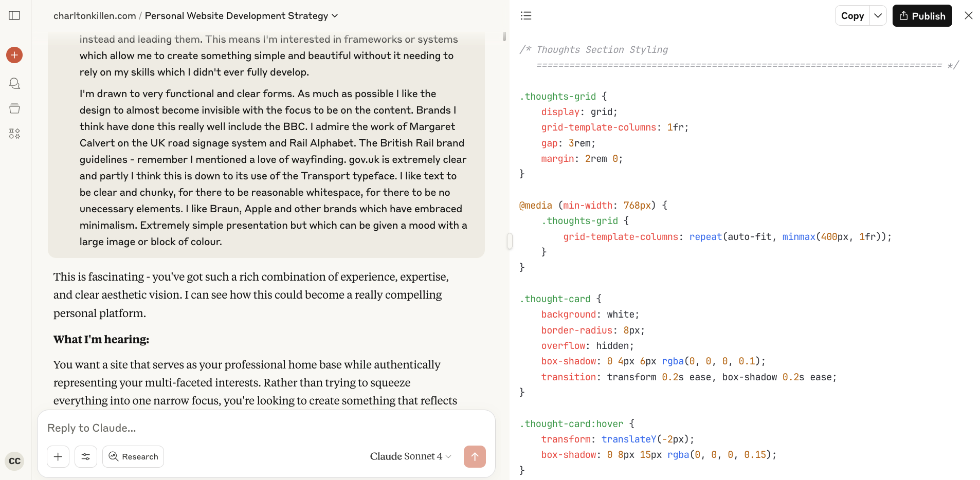The width and height of the screenshot is (980, 480).
Task: Click the 'overflow: hidden;' code line
Action: point(587,346)
